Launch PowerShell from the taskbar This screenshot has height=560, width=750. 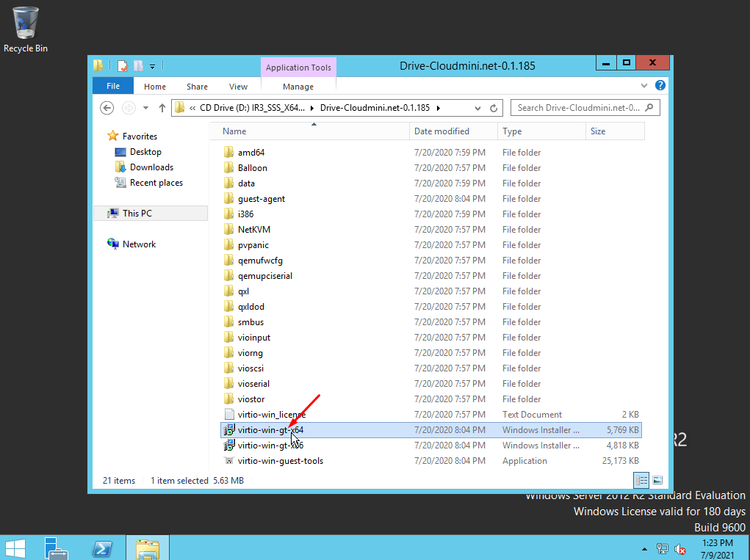(102, 548)
